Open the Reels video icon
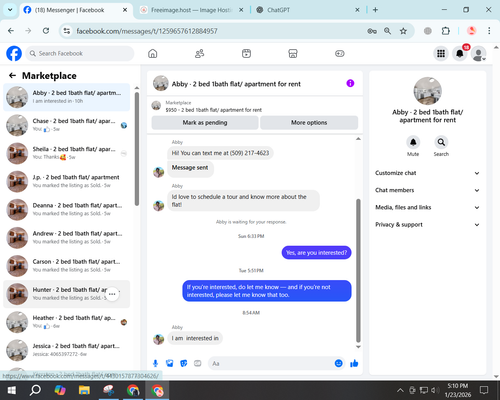This screenshot has height=400, width=500. coord(246,53)
